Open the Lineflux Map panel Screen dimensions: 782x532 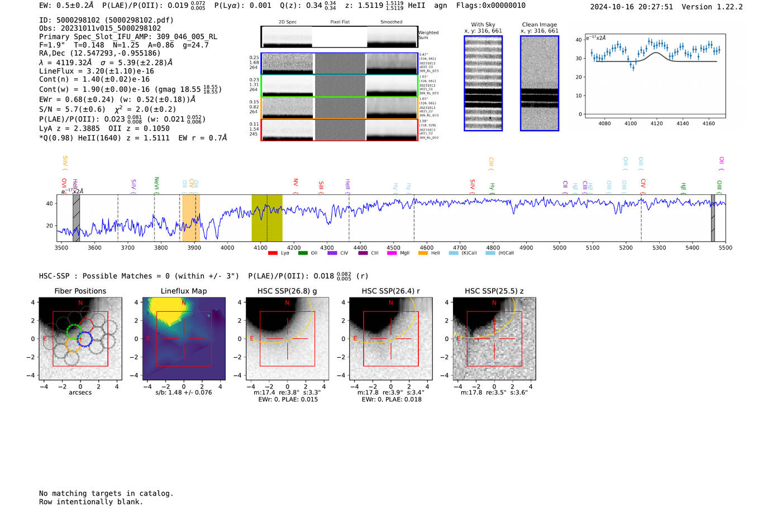point(184,339)
